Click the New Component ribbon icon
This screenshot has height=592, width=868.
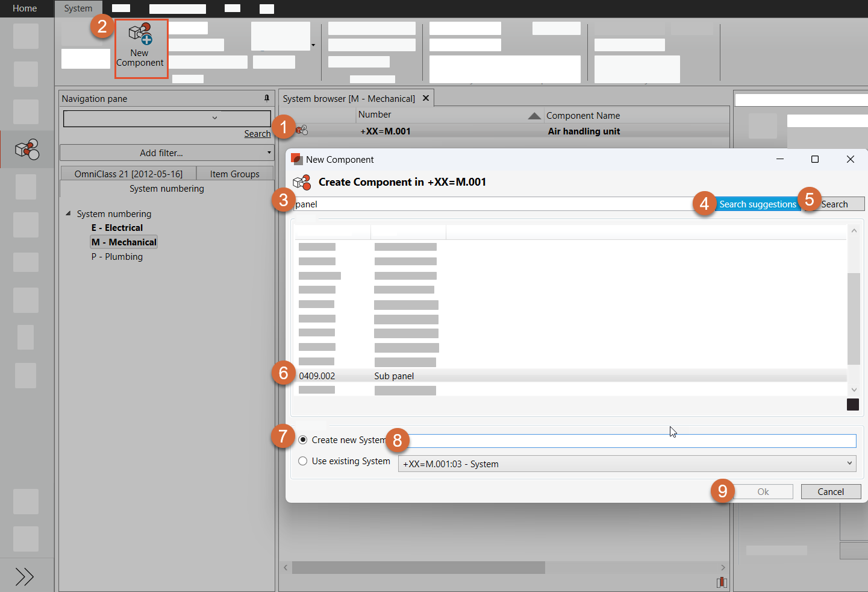tap(140, 35)
